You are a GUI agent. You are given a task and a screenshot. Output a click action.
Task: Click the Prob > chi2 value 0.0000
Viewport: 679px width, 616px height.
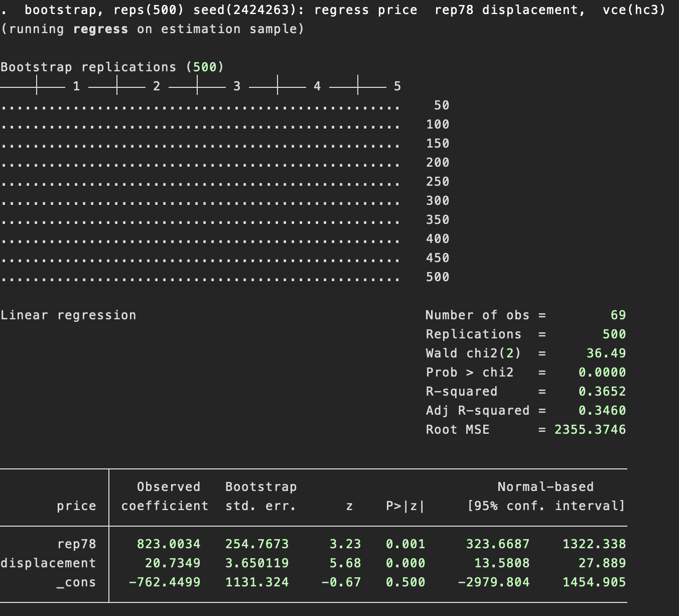pos(602,373)
